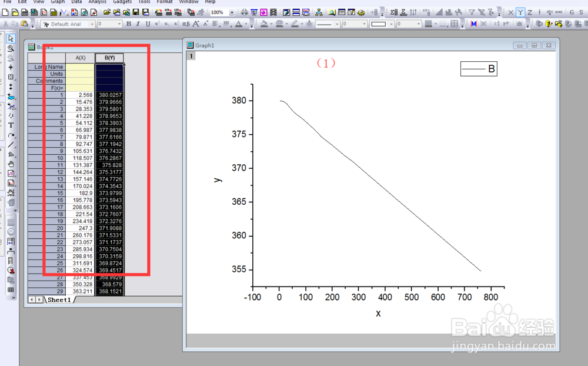
Task: Open the hatch pattern dropdown arrow
Action: pos(435,24)
